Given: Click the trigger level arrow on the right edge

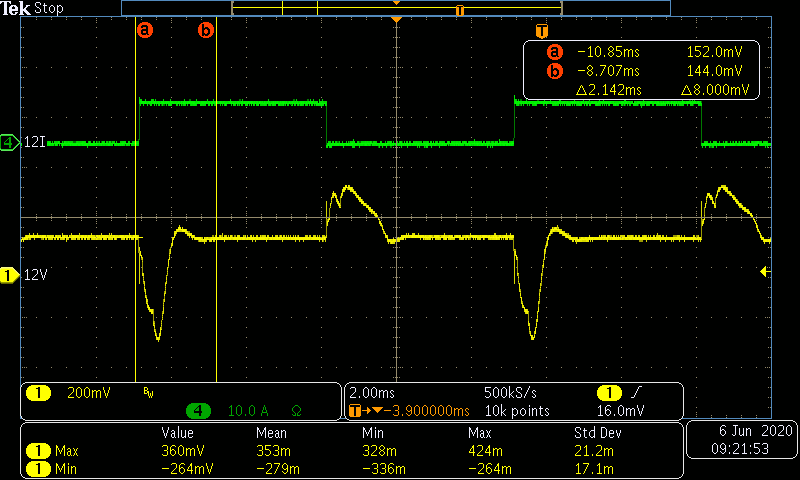Looking at the screenshot, I should 766,271.
